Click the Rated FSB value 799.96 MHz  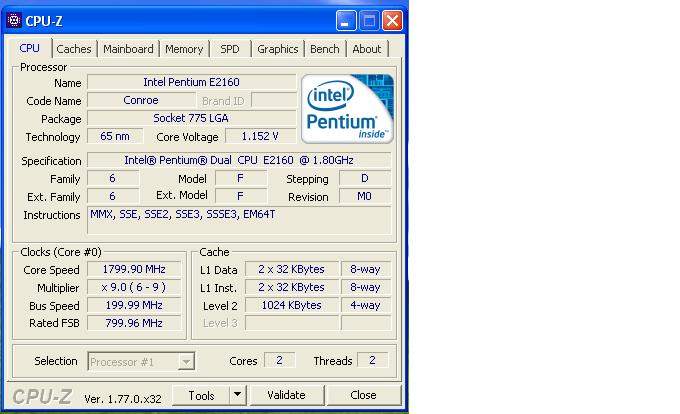(x=134, y=323)
